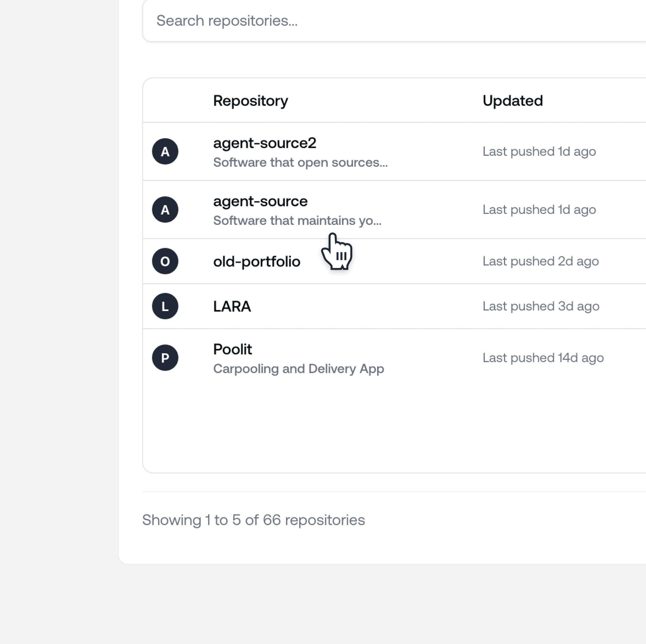Click the Poolit "P" avatar icon
The image size is (646, 644).
(165, 358)
